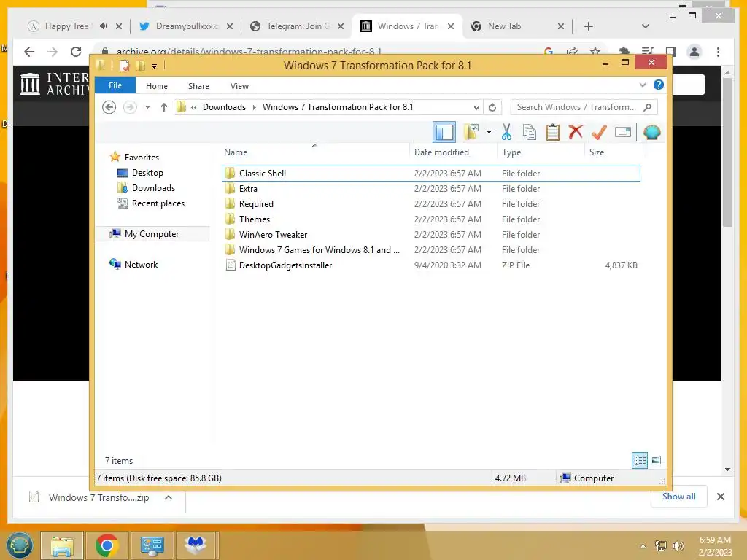Click the orange checkmark Properties icon
Viewport: 747px width, 560px height.
click(x=599, y=132)
